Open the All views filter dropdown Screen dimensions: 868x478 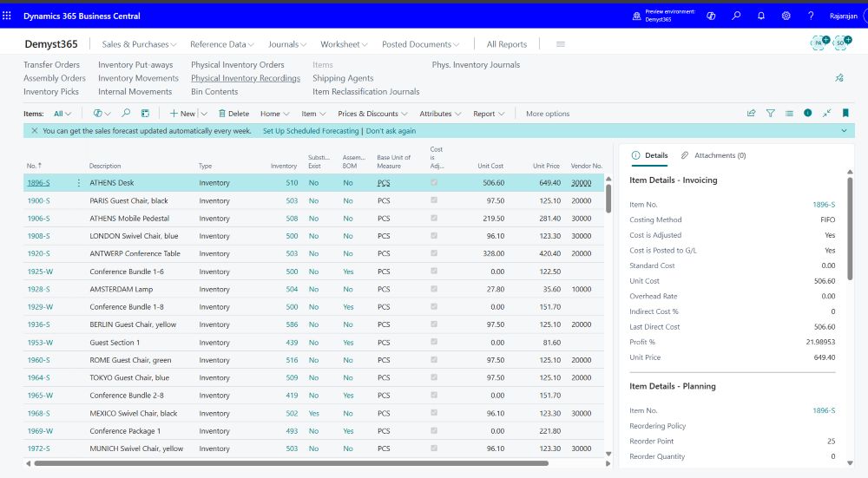[x=62, y=114]
